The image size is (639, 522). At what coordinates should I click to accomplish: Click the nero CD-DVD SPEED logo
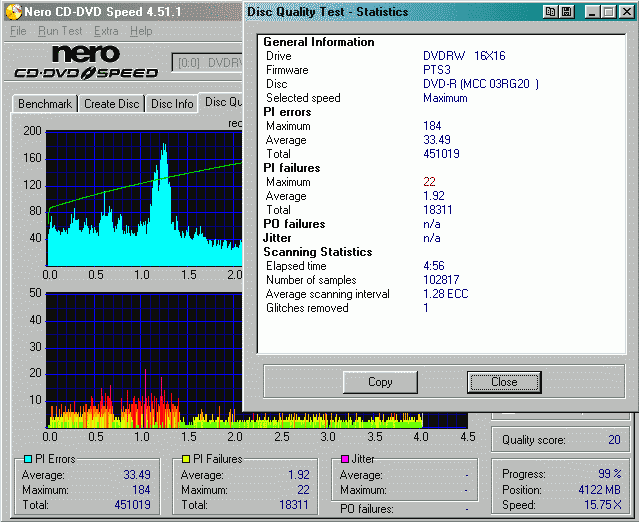86,62
